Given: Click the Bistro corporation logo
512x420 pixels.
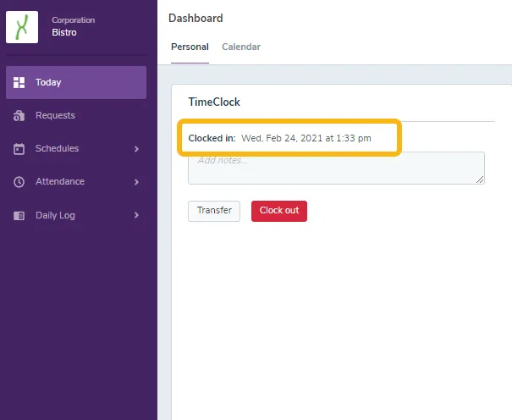Looking at the screenshot, I should (x=22, y=27).
